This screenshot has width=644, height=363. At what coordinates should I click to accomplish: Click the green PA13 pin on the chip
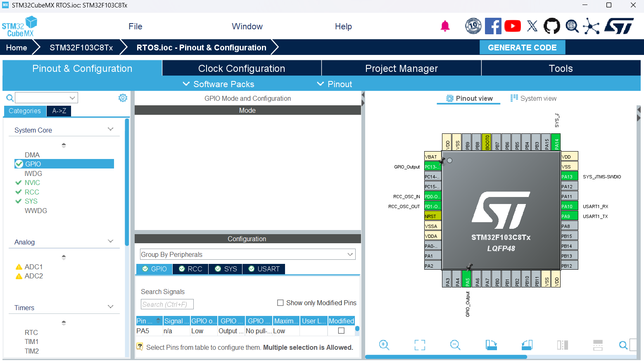point(569,176)
